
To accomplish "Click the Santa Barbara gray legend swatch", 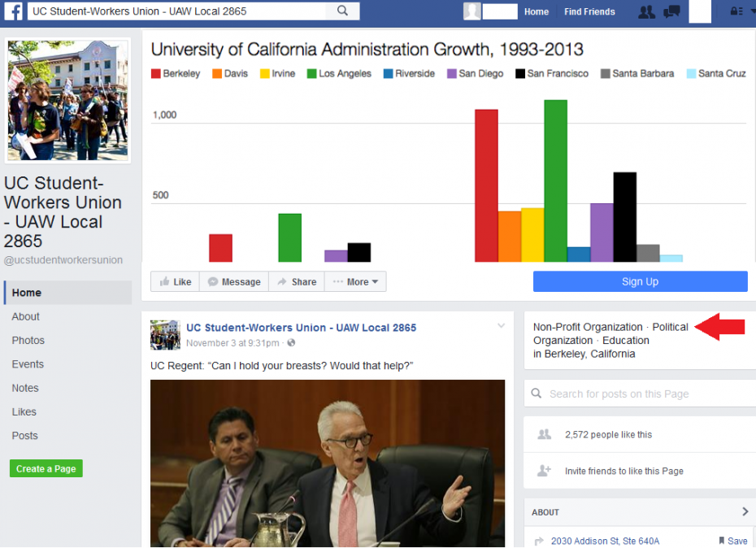I will point(605,73).
